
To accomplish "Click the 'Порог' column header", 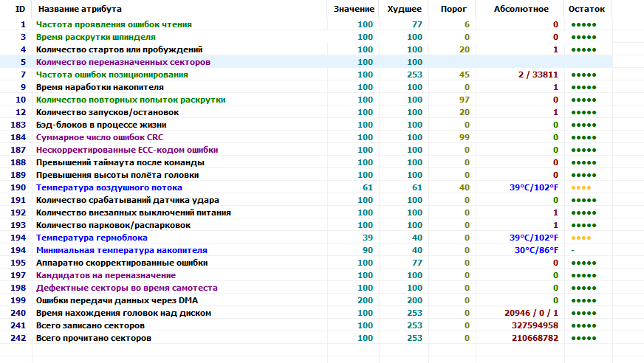I will point(453,9).
